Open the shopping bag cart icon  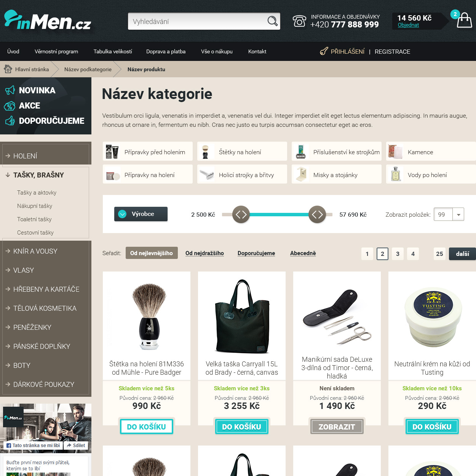pyautogui.click(x=464, y=20)
